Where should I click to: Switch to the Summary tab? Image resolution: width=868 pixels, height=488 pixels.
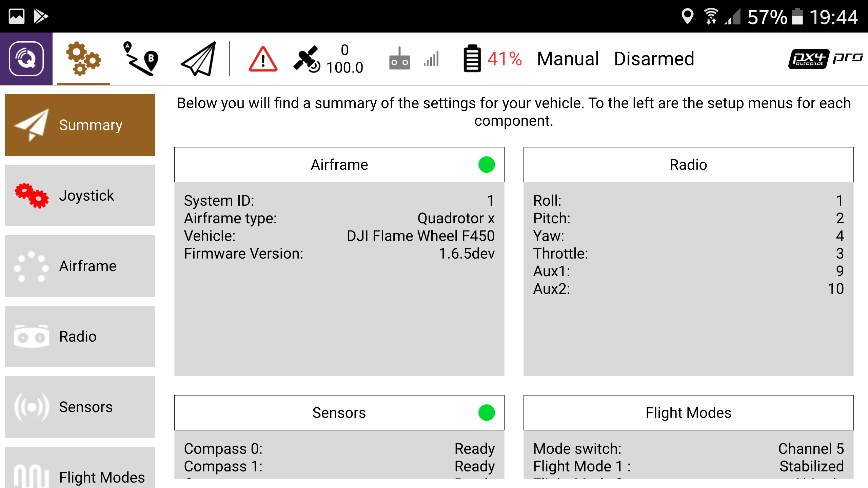pyautogui.click(x=79, y=125)
